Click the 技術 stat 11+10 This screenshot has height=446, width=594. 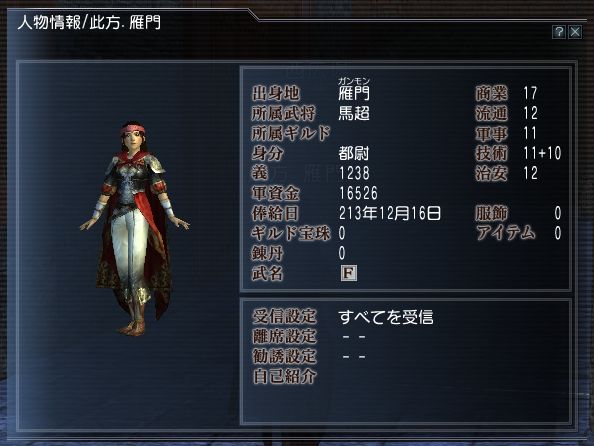(542, 153)
